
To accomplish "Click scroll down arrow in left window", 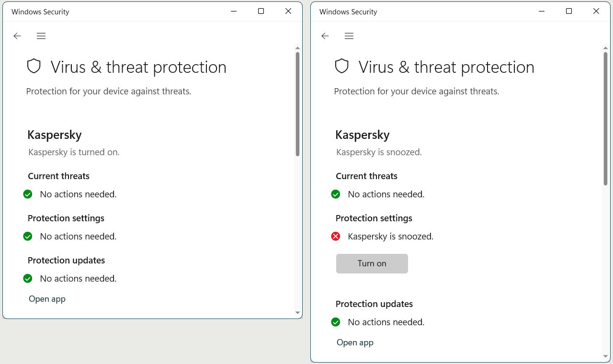I will 297,313.
